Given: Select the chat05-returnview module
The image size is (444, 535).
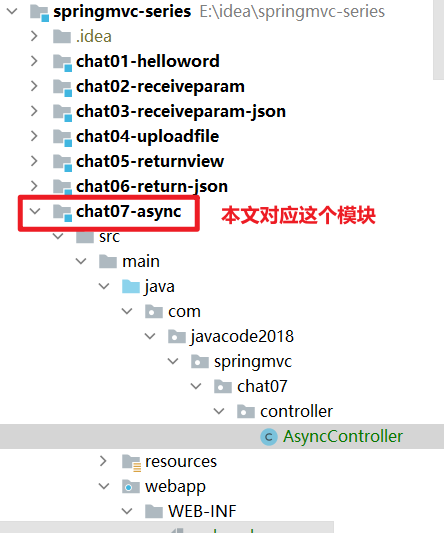Looking at the screenshot, I should (150, 161).
